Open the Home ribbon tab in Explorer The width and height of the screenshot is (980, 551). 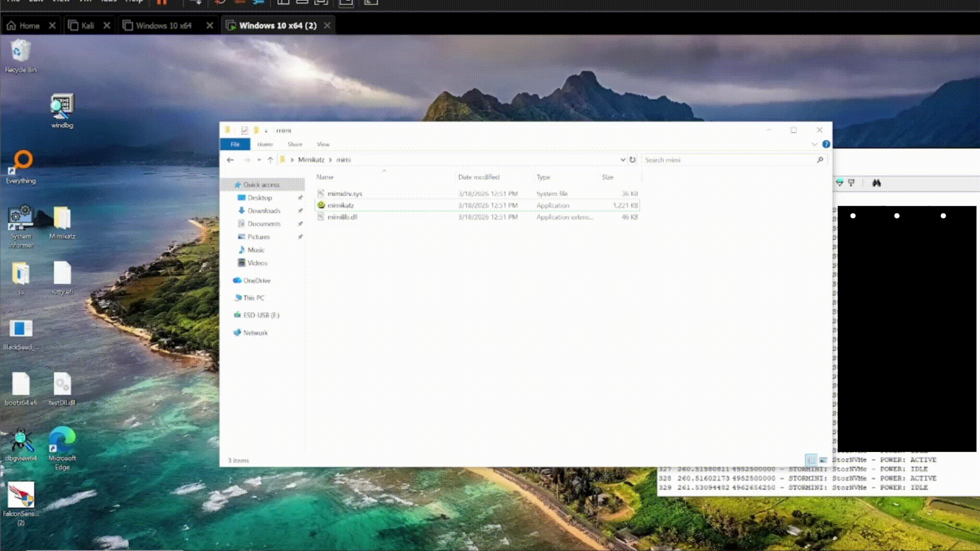coord(265,144)
